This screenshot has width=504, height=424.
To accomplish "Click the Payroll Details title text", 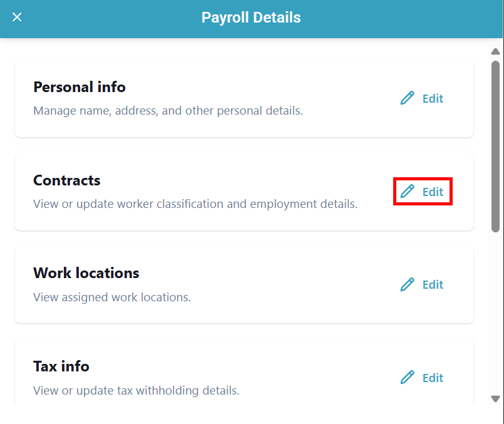I will pos(251,18).
